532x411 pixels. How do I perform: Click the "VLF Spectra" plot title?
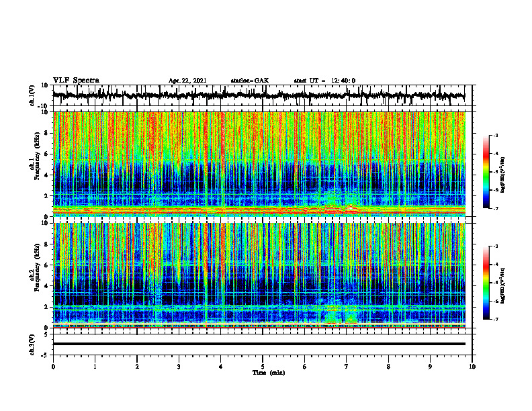(x=76, y=81)
